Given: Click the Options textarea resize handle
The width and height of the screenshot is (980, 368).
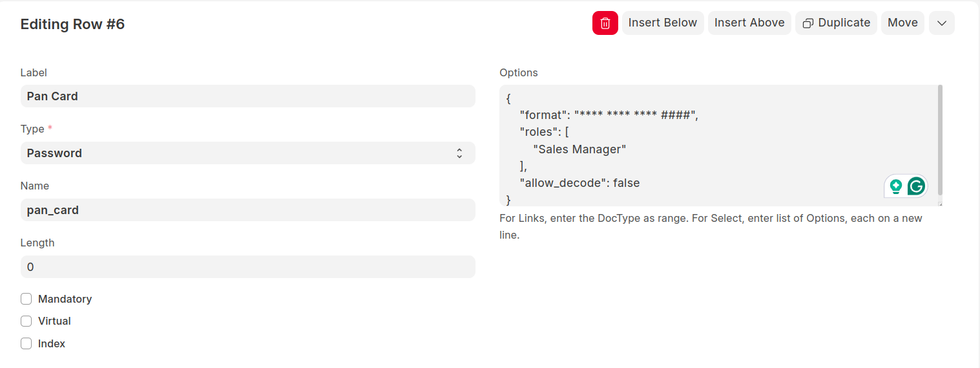Looking at the screenshot, I should (939, 203).
